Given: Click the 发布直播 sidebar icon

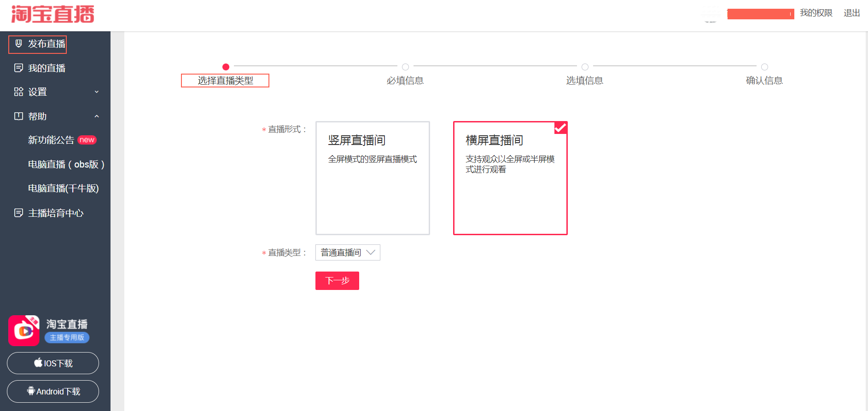Looking at the screenshot, I should pos(18,44).
